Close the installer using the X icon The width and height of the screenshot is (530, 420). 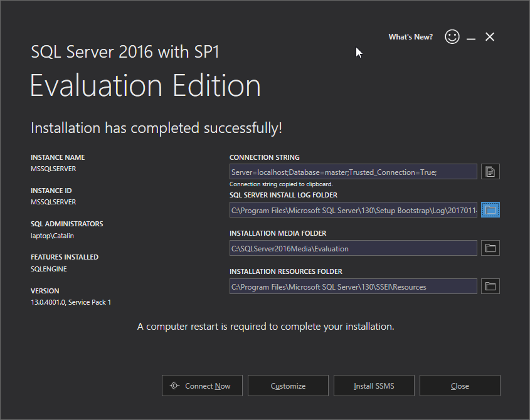(489, 37)
